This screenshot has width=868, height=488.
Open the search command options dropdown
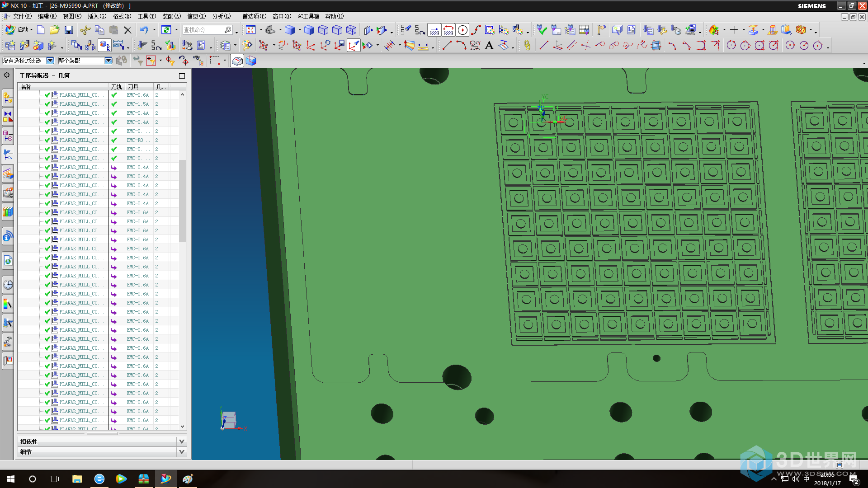[236, 32]
